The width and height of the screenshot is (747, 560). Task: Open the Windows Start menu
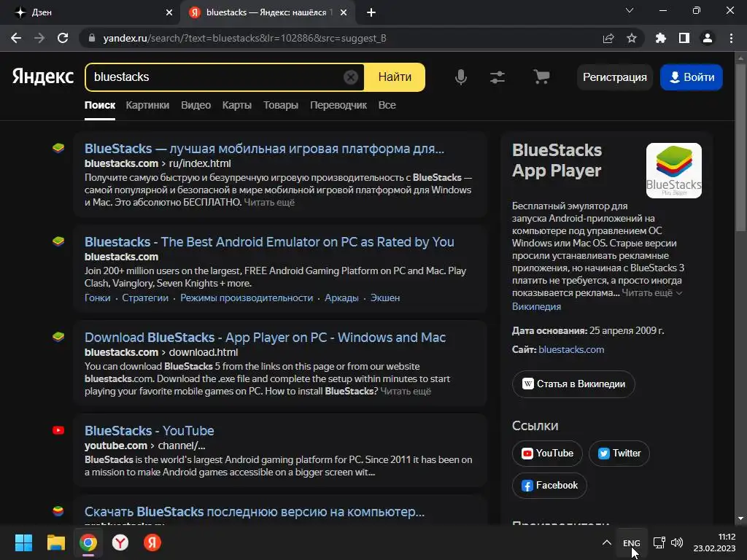coord(23,542)
